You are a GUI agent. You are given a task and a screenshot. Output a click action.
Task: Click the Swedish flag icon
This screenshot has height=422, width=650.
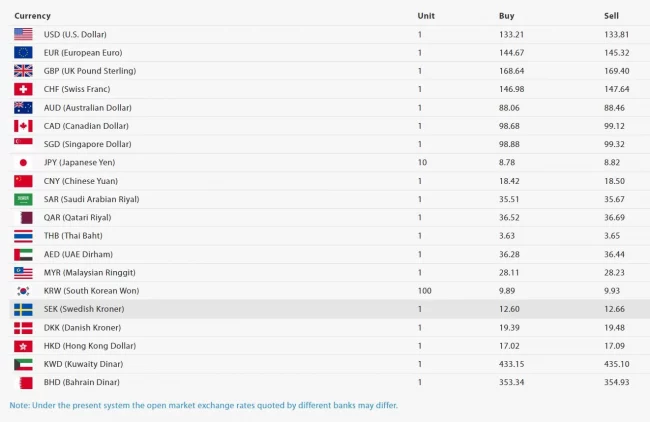pos(23,309)
